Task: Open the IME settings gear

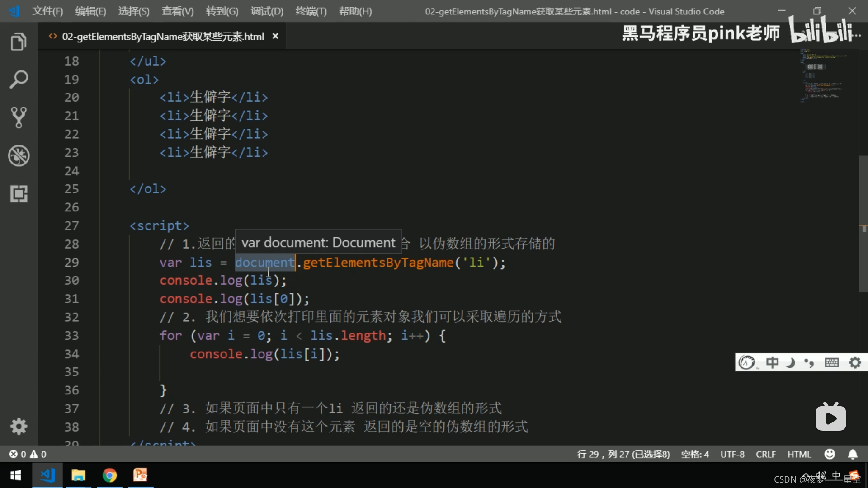Action: pyautogui.click(x=855, y=362)
